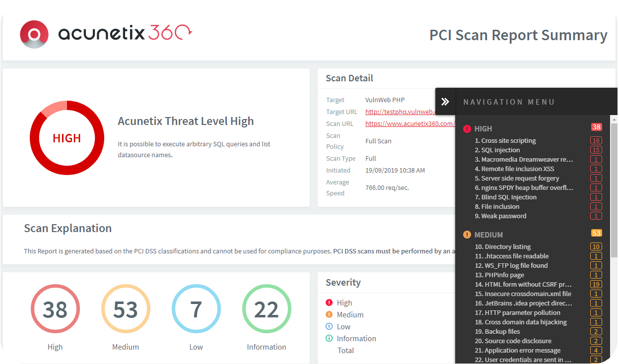Open HTML form without CSRF protection entry

(x=523, y=284)
